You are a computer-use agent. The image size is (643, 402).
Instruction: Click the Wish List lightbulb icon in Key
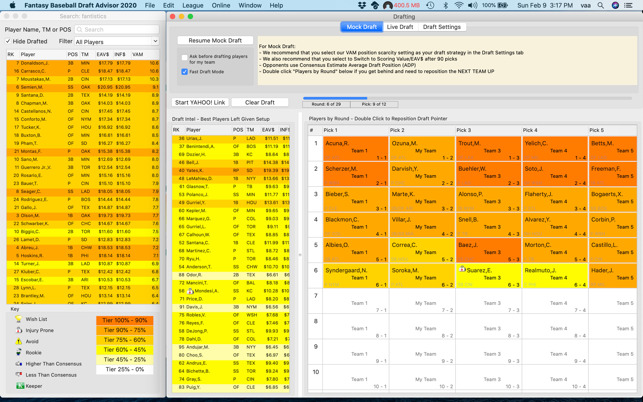[18, 319]
